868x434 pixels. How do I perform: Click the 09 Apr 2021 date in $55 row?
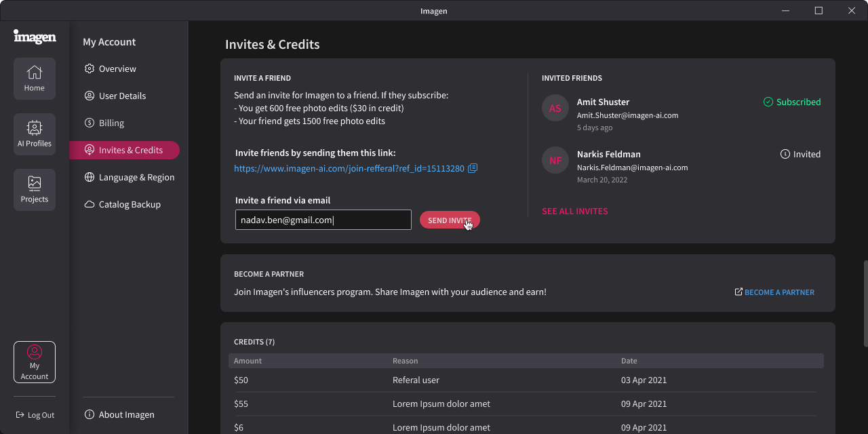coord(644,403)
